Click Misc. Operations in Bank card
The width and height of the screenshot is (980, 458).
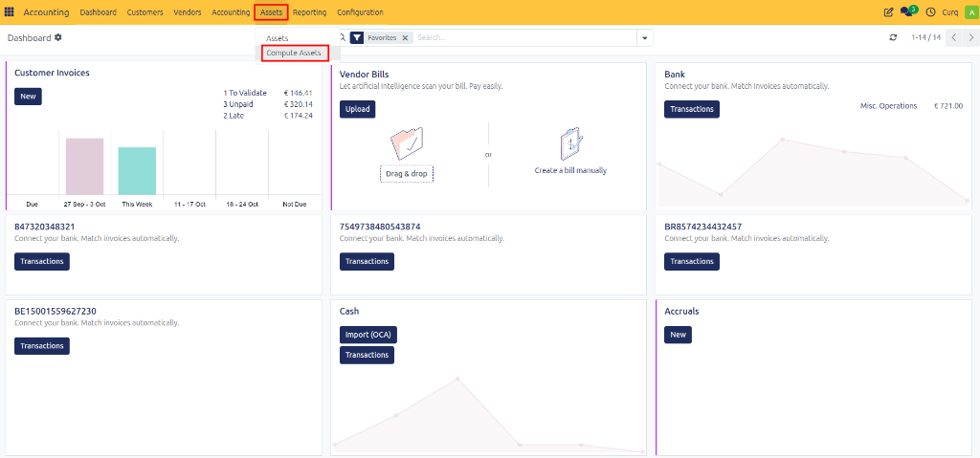point(889,106)
